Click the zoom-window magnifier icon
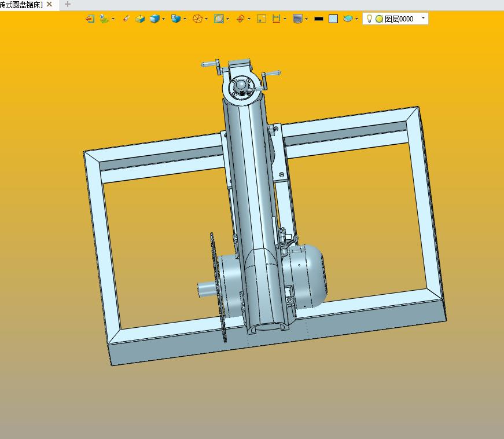The height and width of the screenshot is (439, 504). [x=219, y=19]
